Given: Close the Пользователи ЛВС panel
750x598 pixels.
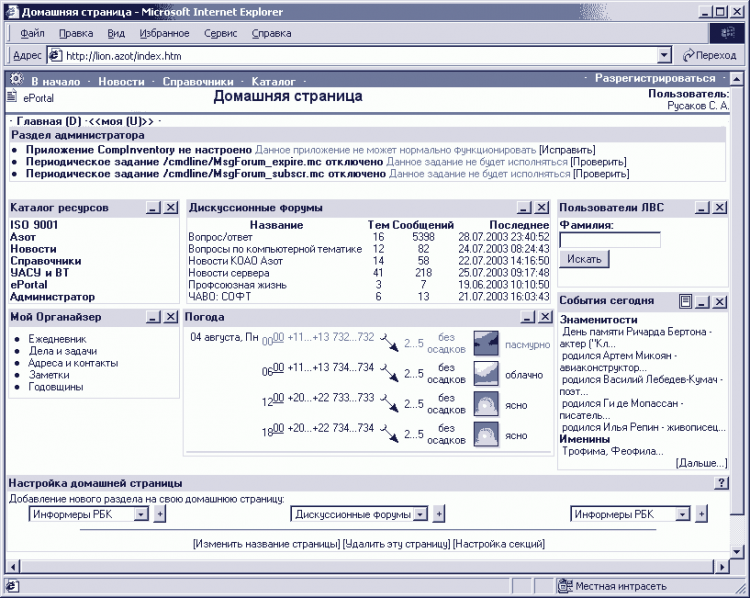Looking at the screenshot, I should click(719, 208).
